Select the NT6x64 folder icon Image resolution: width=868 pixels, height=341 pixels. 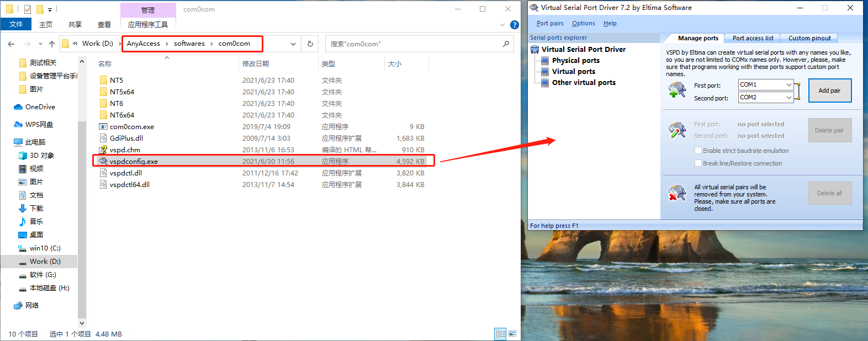(x=103, y=115)
